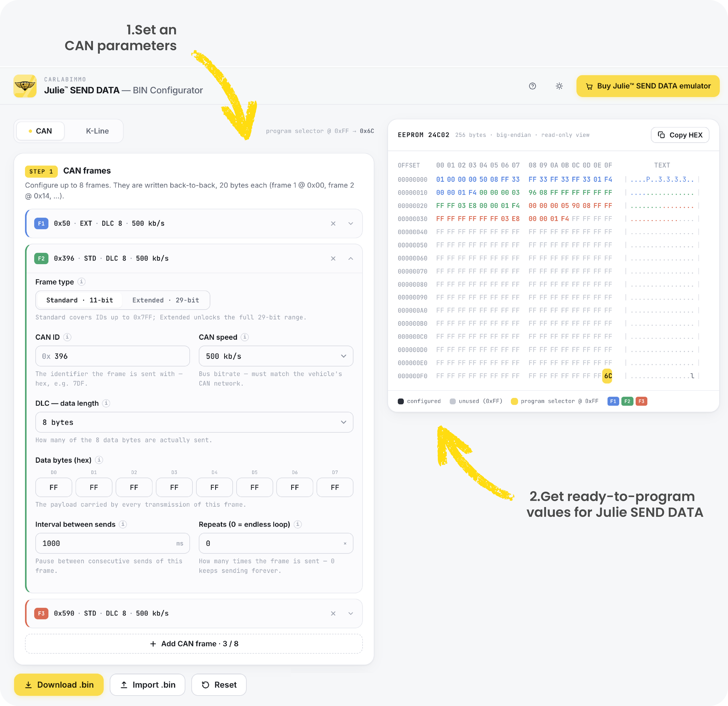The height and width of the screenshot is (706, 728).
Task: Click the "00000030" offset row label
Action: click(412, 219)
